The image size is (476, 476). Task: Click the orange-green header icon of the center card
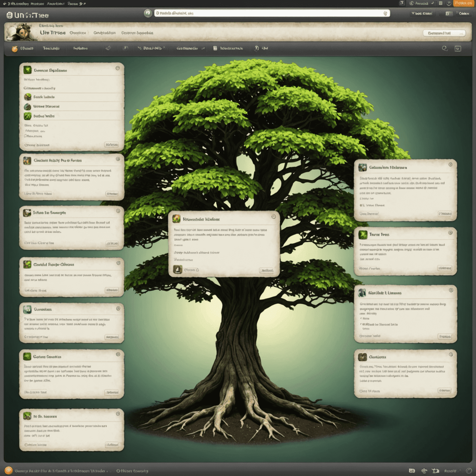[176, 219]
